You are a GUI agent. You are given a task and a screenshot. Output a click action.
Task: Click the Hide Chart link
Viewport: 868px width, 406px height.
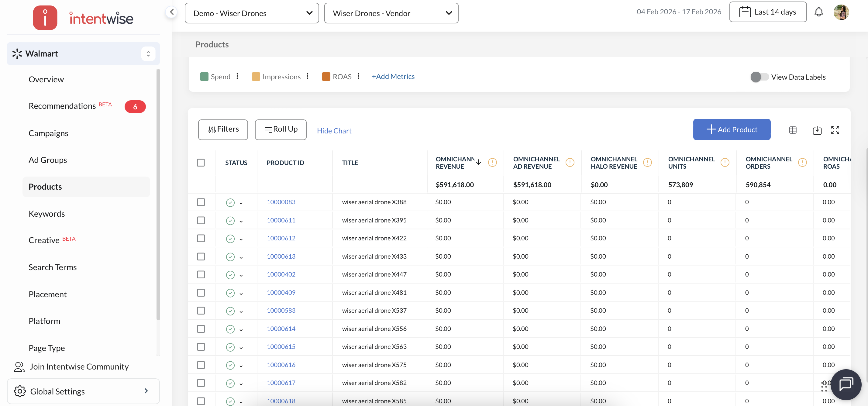coord(334,131)
